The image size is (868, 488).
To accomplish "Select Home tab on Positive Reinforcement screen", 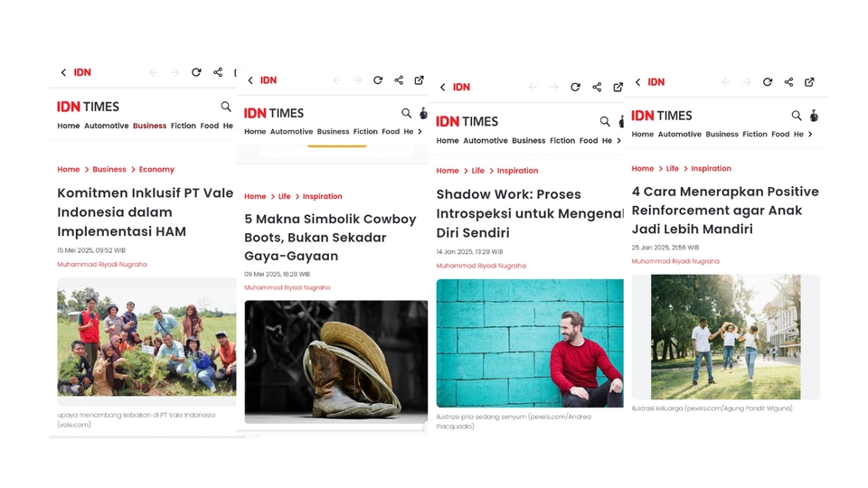I will coord(643,135).
